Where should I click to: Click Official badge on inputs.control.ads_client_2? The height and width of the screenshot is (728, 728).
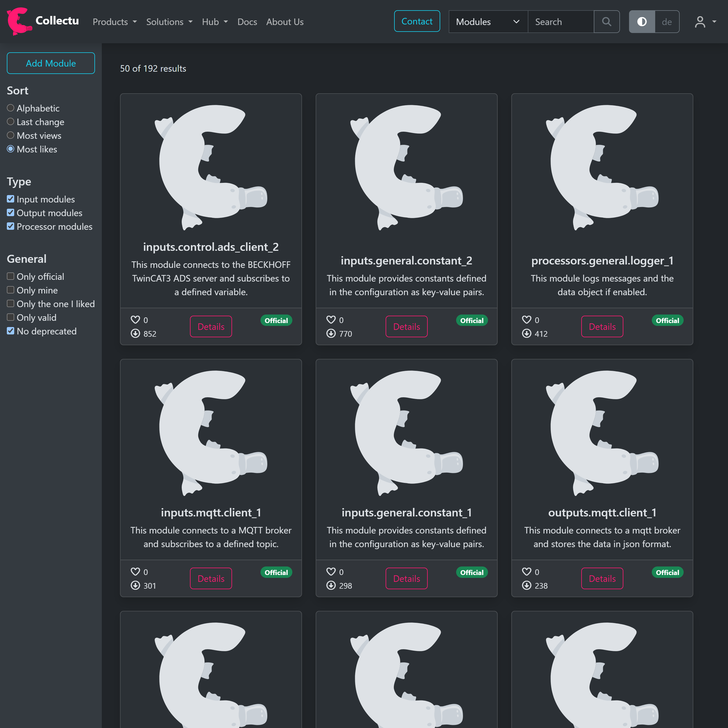(x=276, y=320)
